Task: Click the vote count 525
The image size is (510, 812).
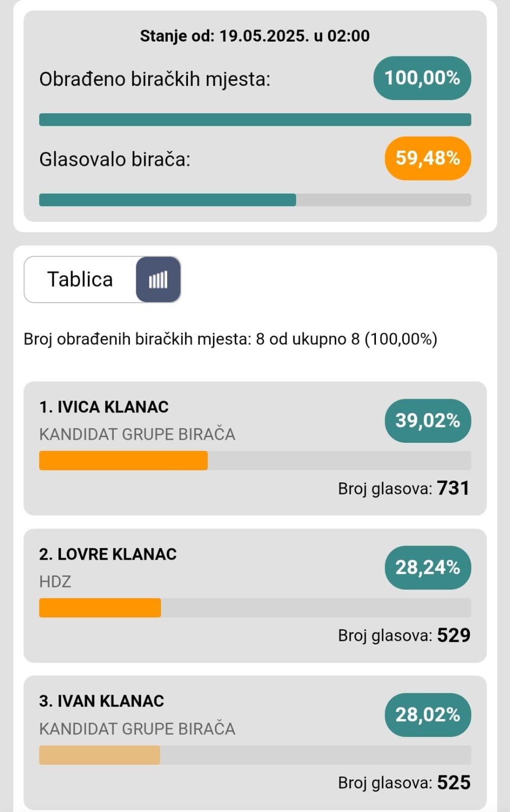Action: (x=454, y=783)
